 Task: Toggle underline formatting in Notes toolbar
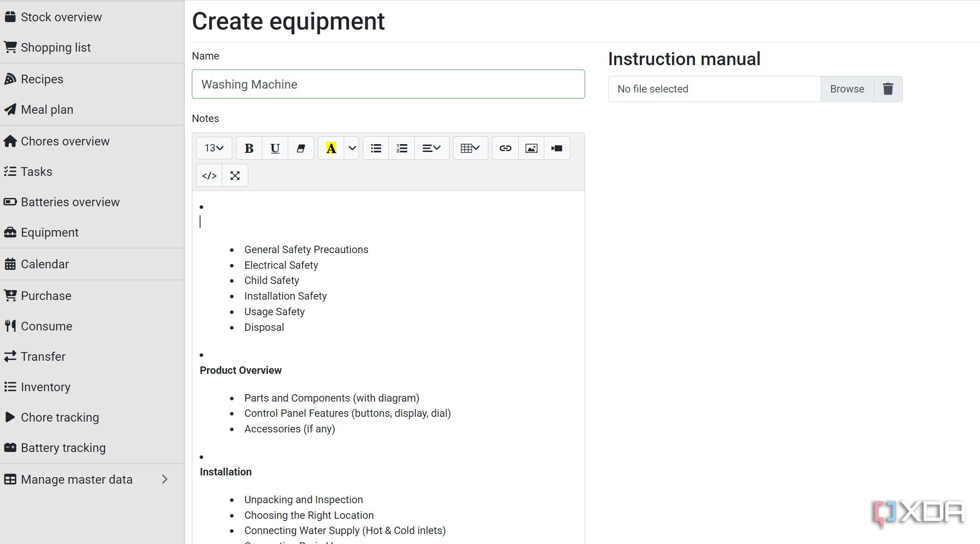click(x=275, y=148)
